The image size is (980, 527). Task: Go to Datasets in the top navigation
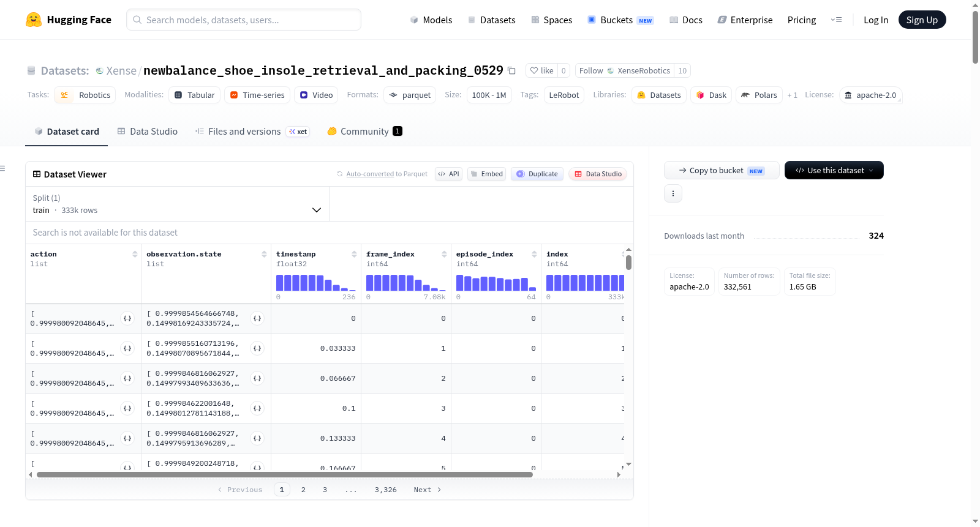[491, 20]
